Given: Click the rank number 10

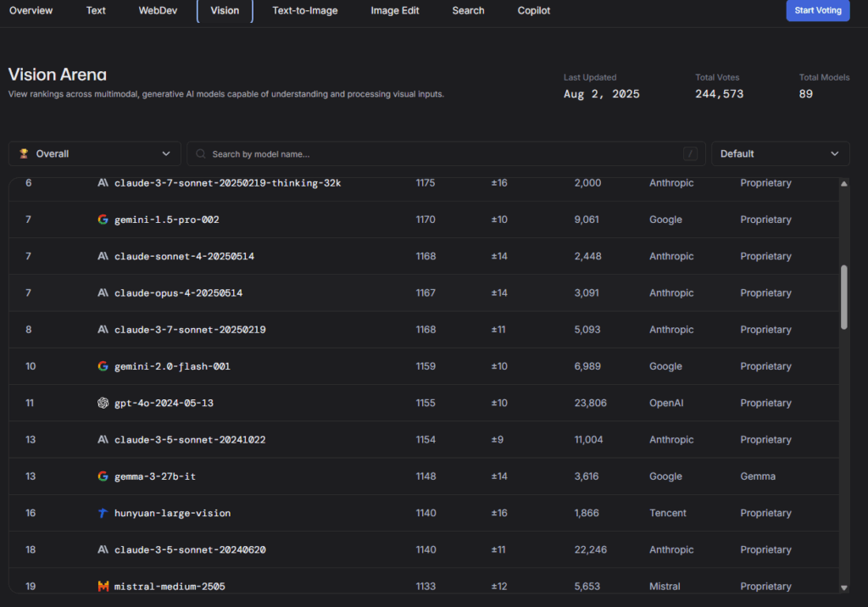Looking at the screenshot, I should (31, 366).
